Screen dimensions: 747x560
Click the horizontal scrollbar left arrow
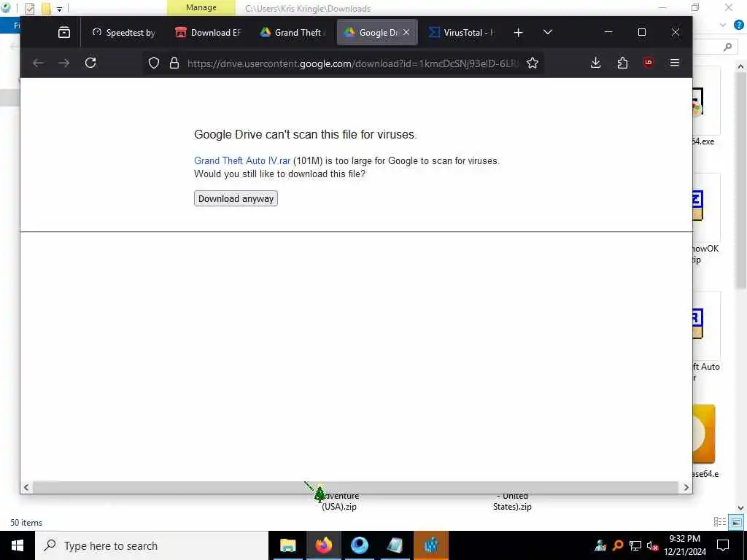[26, 487]
